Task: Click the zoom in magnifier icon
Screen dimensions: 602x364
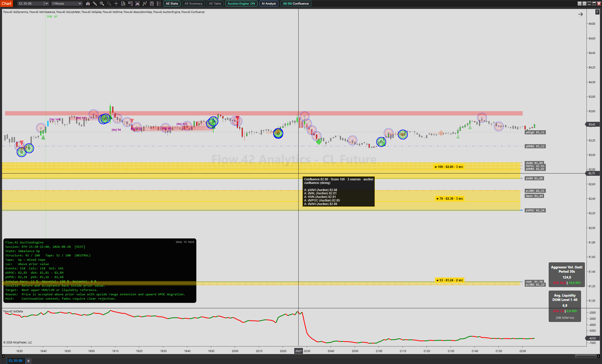Action: click(x=102, y=4)
